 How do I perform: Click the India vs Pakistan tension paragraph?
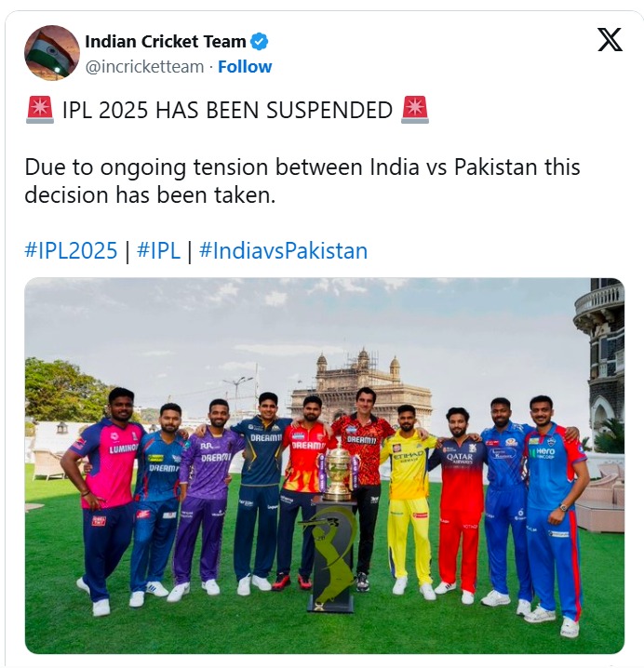tap(302, 180)
